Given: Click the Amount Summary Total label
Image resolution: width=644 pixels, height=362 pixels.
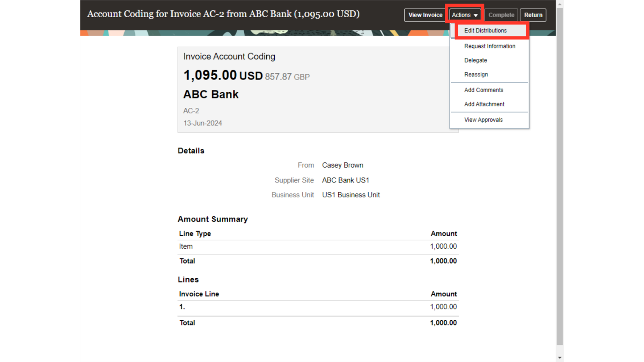Looking at the screenshot, I should (x=187, y=261).
